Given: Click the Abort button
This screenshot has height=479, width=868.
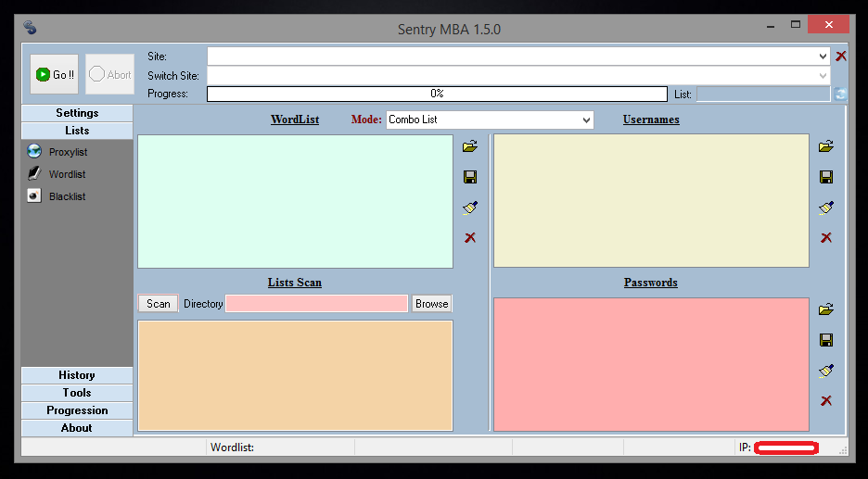Looking at the screenshot, I should [110, 74].
